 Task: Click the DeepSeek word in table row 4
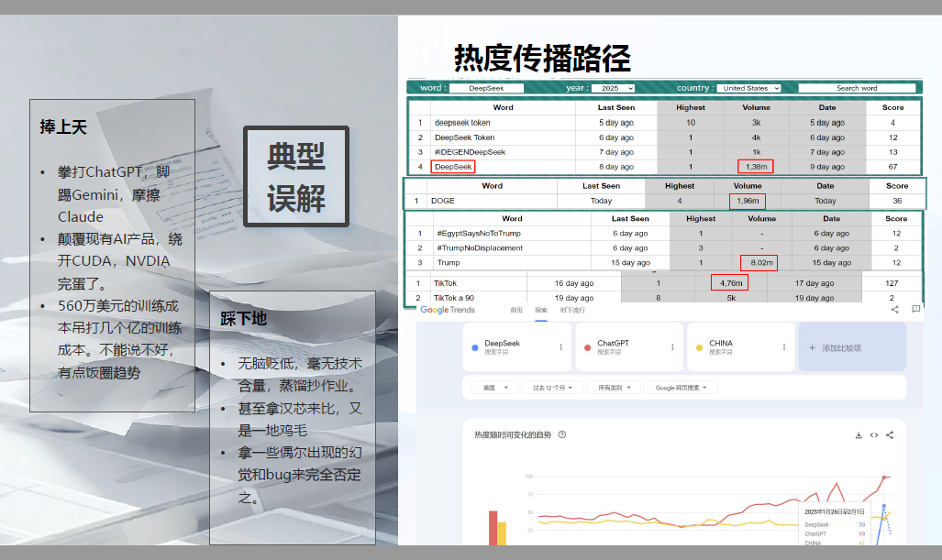point(453,167)
